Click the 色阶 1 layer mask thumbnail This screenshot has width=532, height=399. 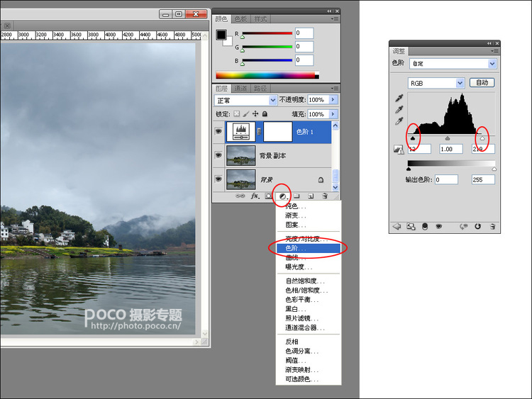tap(277, 132)
